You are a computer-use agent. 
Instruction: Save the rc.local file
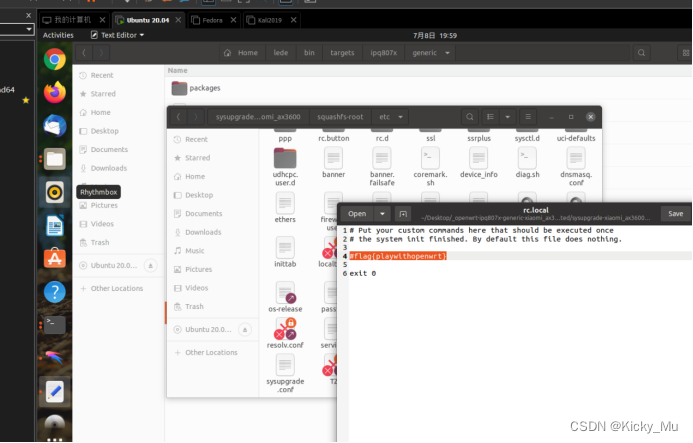point(675,214)
